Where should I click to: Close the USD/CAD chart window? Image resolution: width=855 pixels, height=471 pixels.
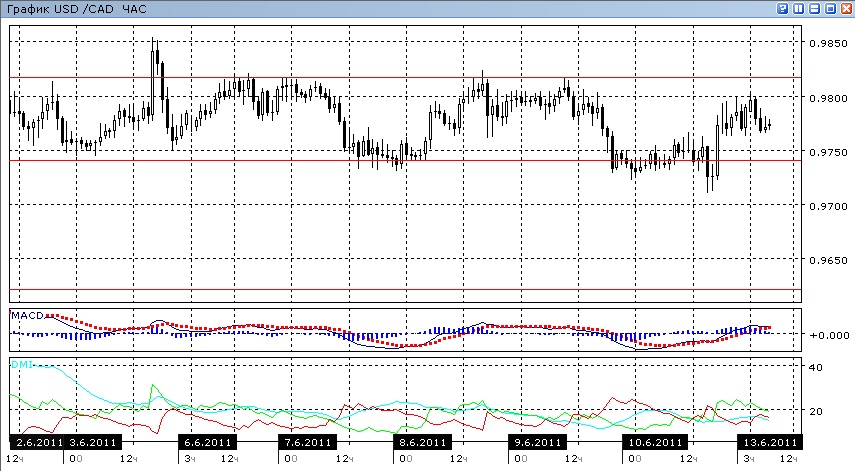click(x=846, y=8)
